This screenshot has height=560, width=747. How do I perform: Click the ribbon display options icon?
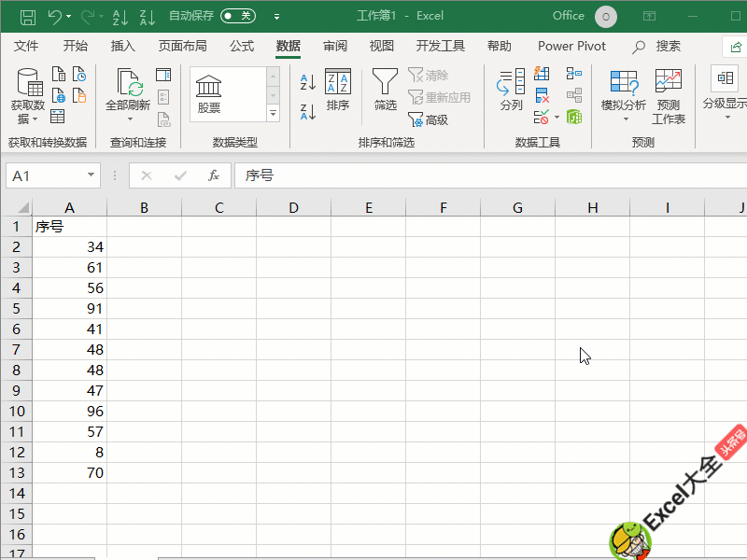(649, 16)
